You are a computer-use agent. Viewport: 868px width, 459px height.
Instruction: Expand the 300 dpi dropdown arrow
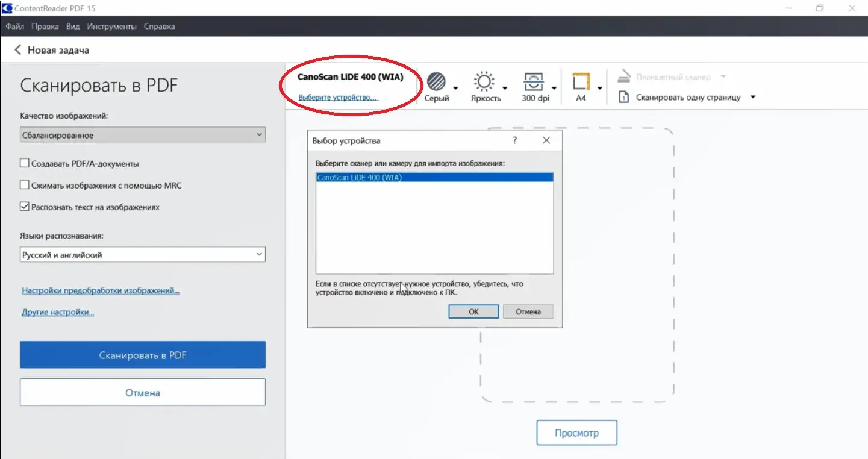click(554, 88)
